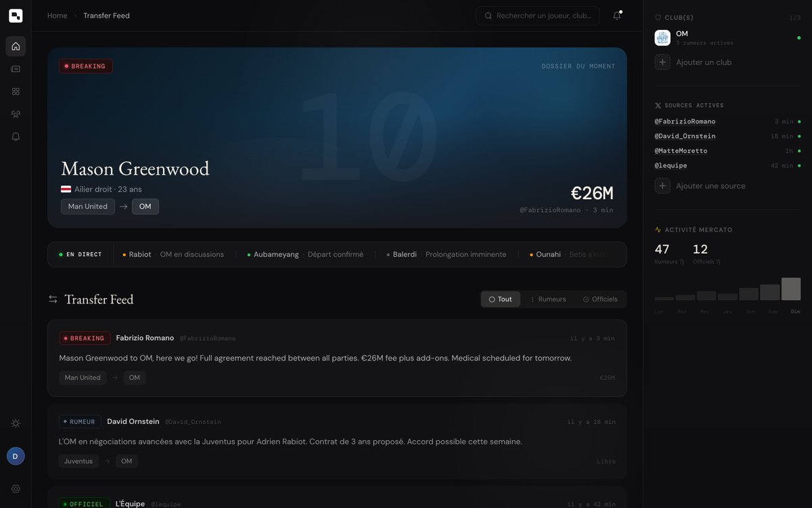Click the €26M fee in the hero card
Viewport: 812px width, 508px height.
coord(592,193)
